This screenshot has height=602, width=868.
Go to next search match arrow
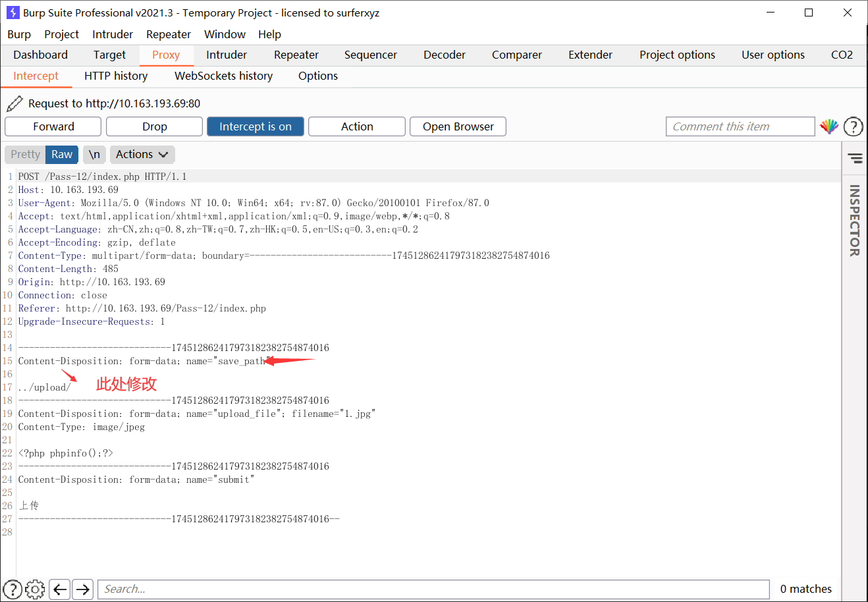point(82,589)
